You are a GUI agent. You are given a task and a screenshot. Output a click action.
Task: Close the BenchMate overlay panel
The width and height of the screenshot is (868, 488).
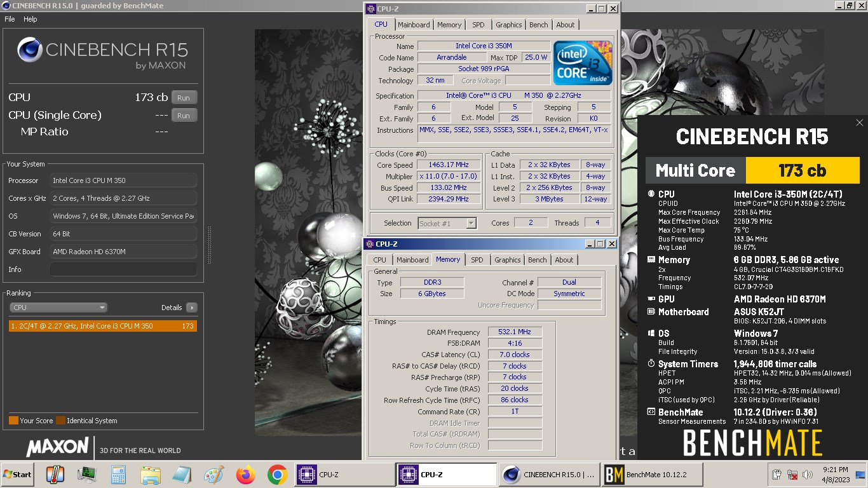pyautogui.click(x=859, y=123)
